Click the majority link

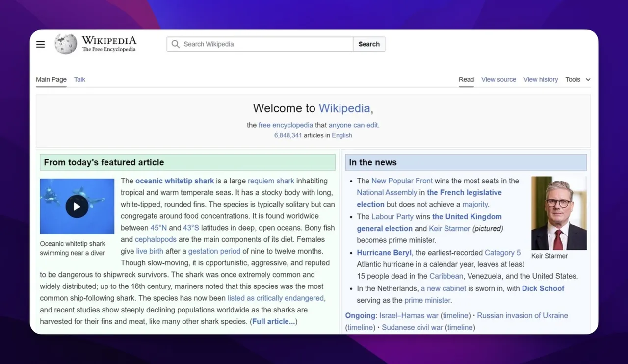click(x=475, y=204)
